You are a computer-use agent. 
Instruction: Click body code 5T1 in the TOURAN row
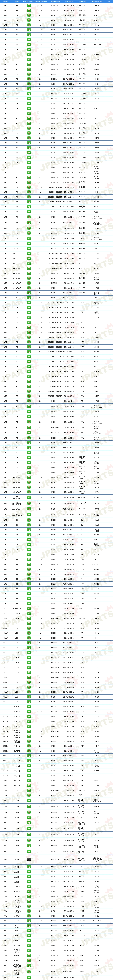tap(82, 977)
